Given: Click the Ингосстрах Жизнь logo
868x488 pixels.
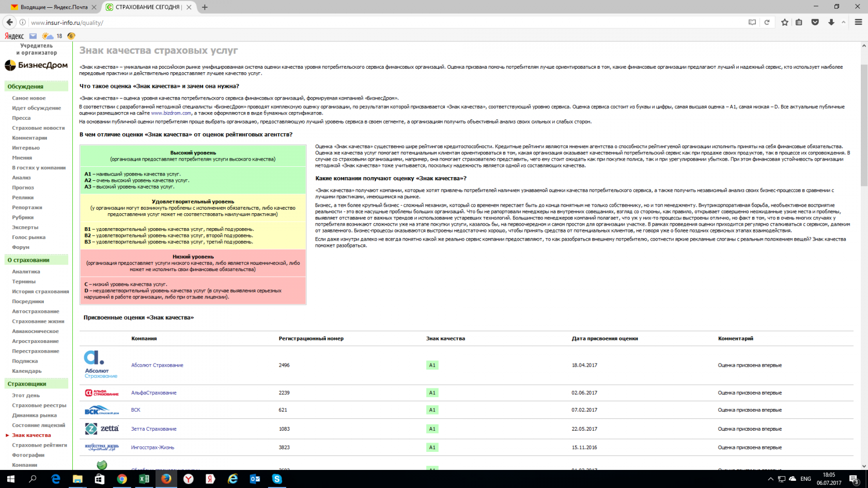Looking at the screenshot, I should [102, 447].
